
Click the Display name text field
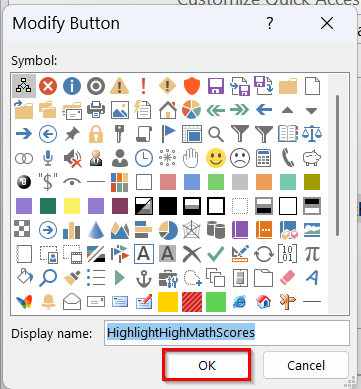click(x=227, y=333)
